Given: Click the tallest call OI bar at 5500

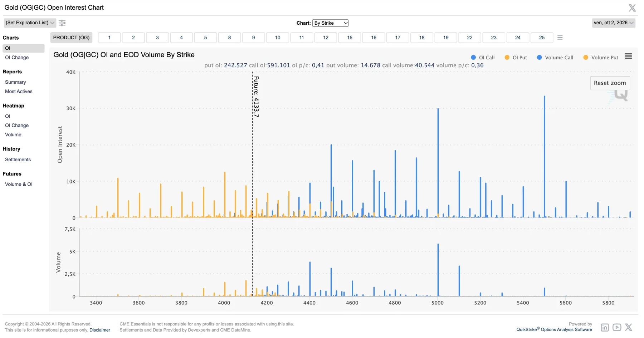Looking at the screenshot, I should [545, 157].
